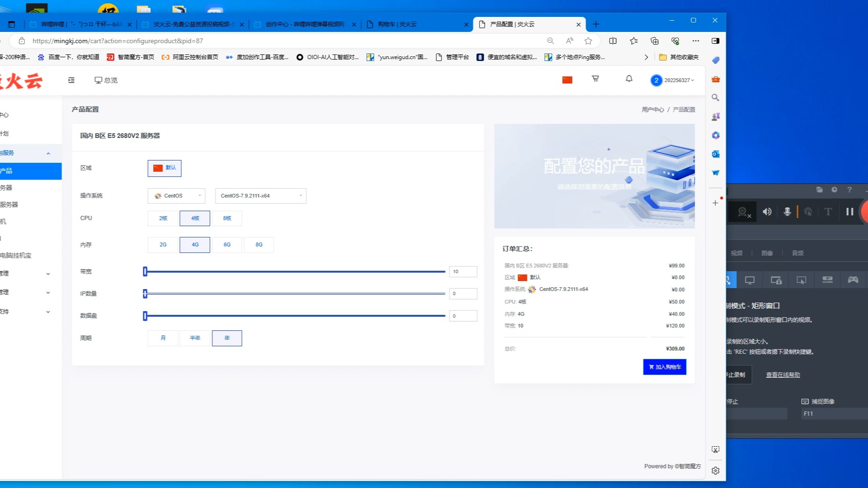This screenshot has height=488, width=868.
Task: Select the text tool in recorder window
Action: tap(828, 212)
